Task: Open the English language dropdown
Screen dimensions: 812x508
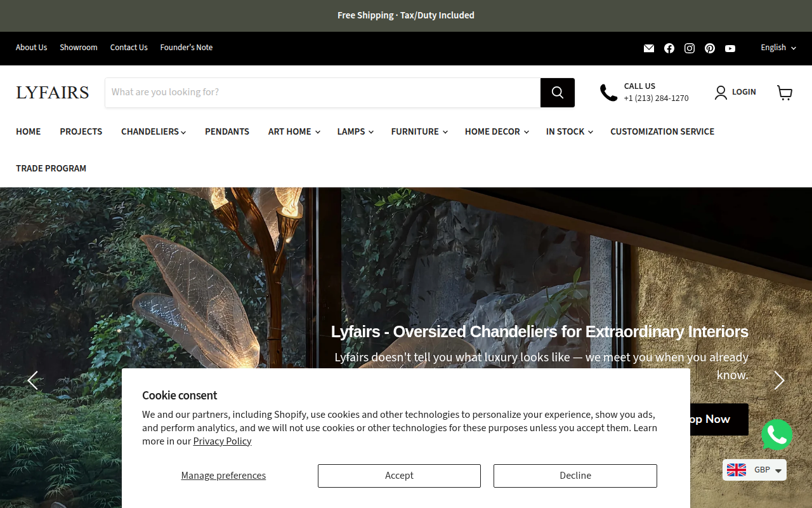Action: pyautogui.click(x=778, y=48)
